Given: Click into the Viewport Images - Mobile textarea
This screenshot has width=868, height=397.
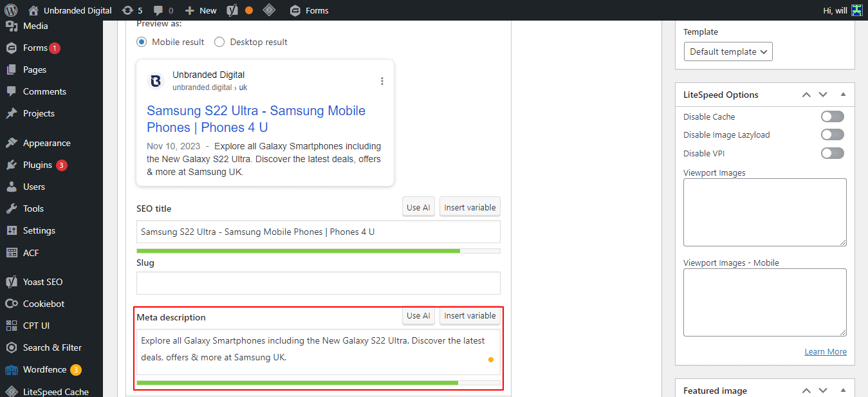Looking at the screenshot, I should 765,302.
